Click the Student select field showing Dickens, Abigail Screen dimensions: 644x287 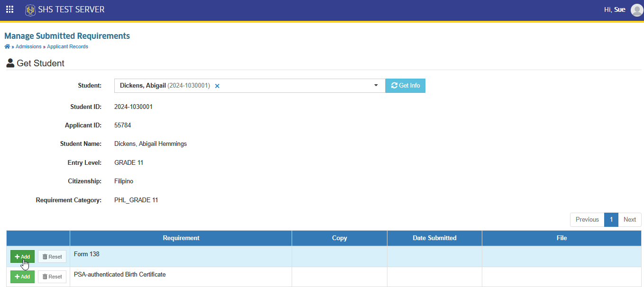249,86
